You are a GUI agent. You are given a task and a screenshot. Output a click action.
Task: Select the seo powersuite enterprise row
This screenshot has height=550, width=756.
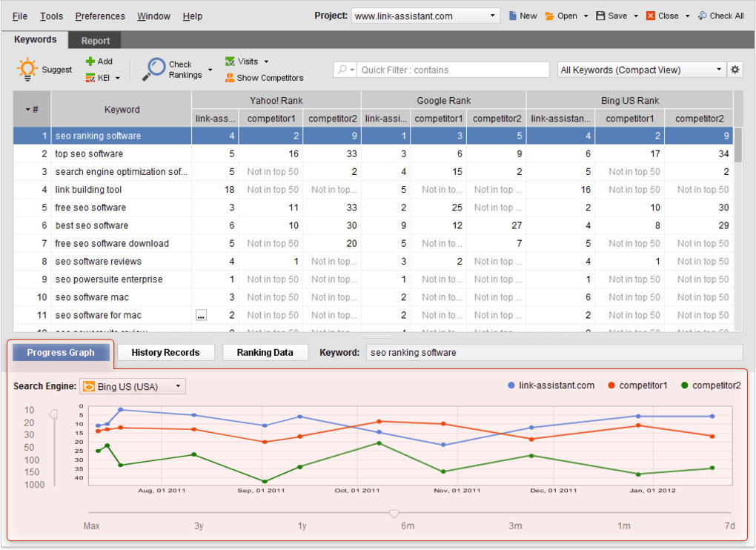[373, 279]
